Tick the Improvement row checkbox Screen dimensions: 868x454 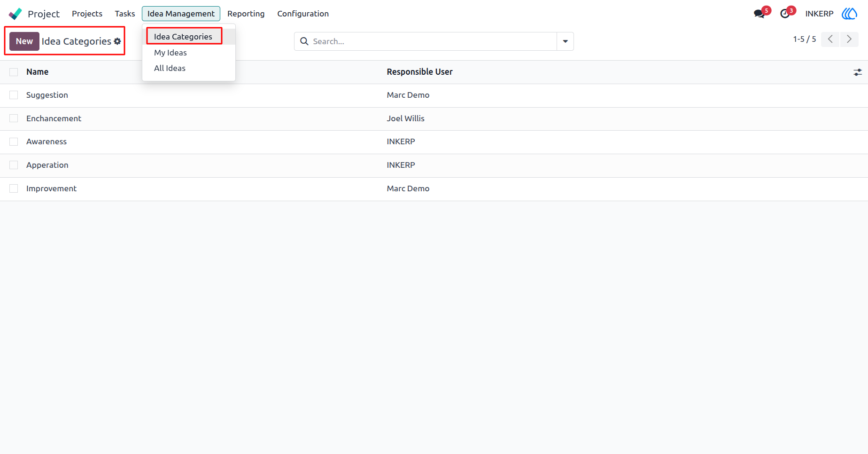tap(14, 188)
